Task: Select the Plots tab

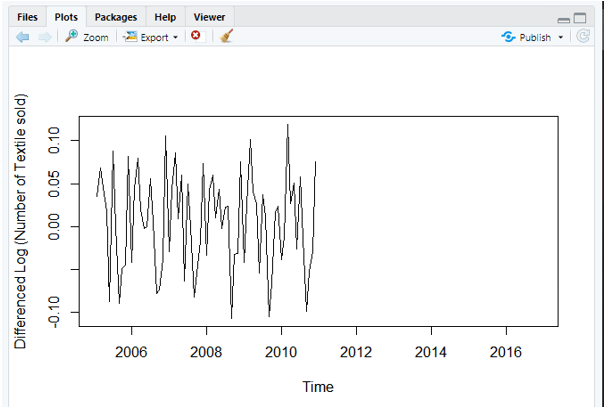Action: pyautogui.click(x=66, y=17)
